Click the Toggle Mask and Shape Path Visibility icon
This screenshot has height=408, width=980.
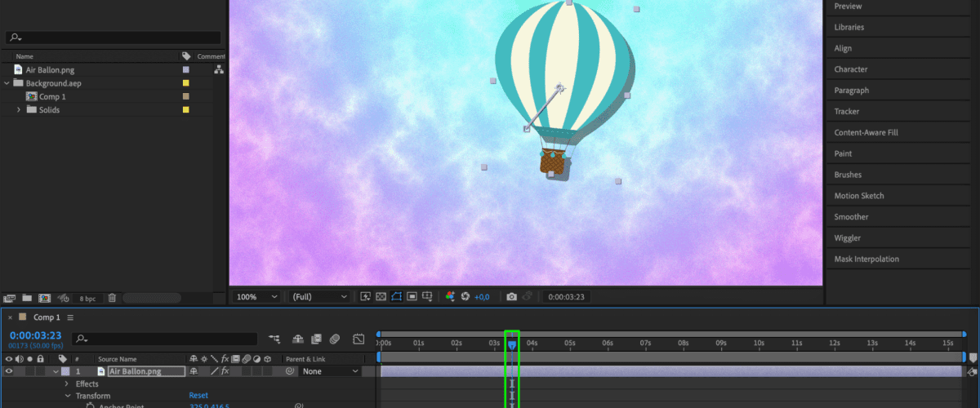[x=397, y=297]
